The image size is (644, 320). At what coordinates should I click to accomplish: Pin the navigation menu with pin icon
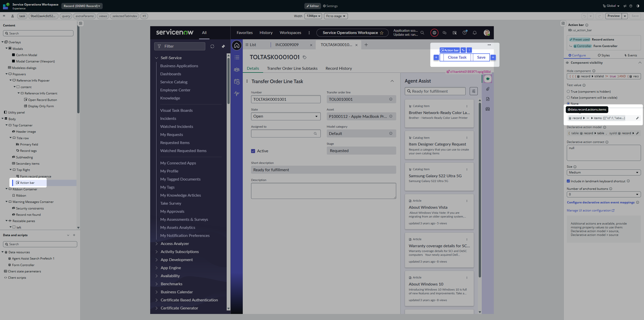[x=223, y=46]
